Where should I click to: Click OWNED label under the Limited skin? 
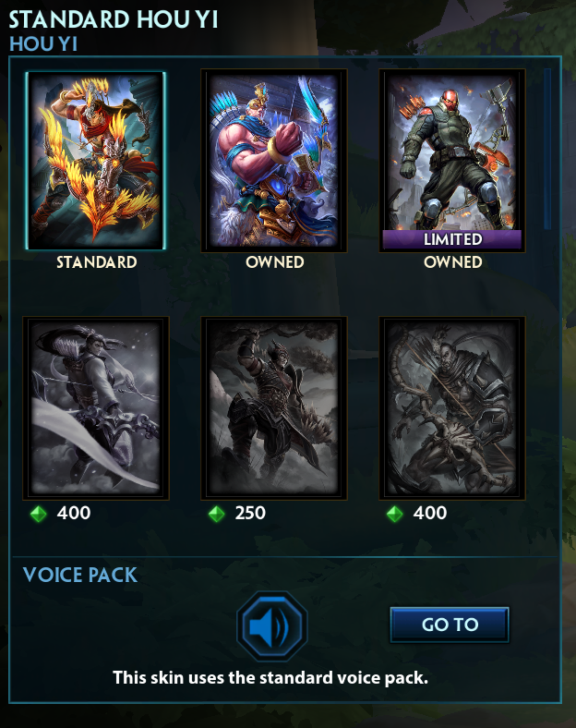(x=452, y=262)
